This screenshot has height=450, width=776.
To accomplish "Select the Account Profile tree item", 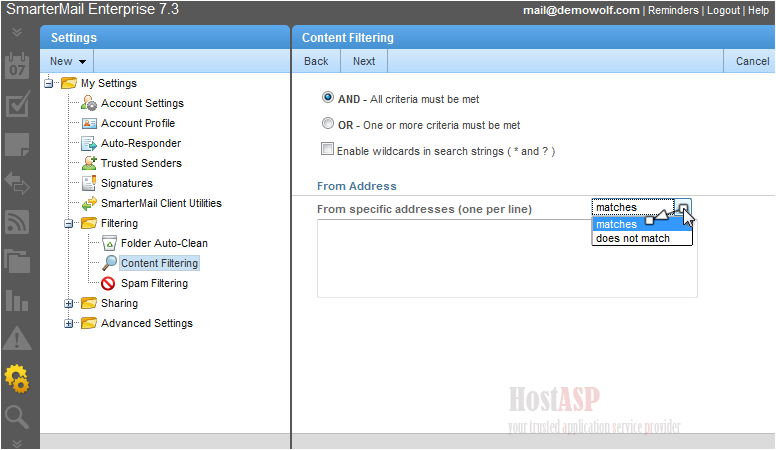I will click(138, 123).
